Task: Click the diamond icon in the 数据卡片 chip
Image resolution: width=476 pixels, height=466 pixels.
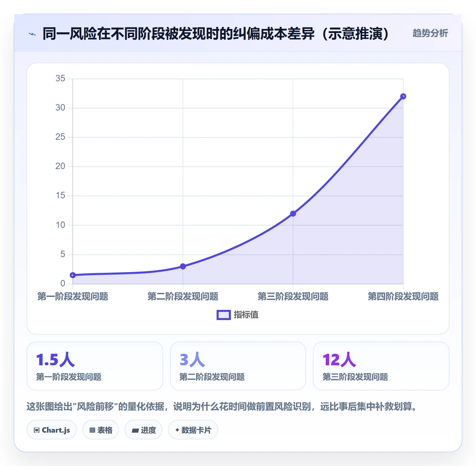Action: pyautogui.click(x=177, y=430)
